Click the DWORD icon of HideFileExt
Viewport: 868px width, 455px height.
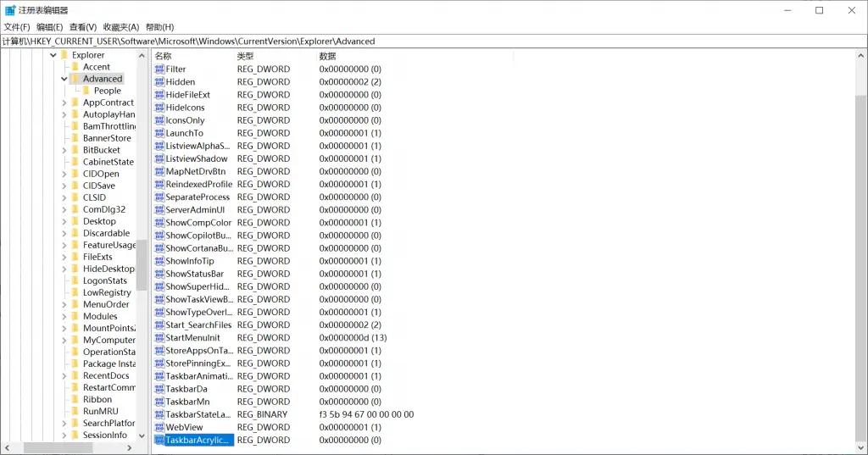tap(159, 95)
